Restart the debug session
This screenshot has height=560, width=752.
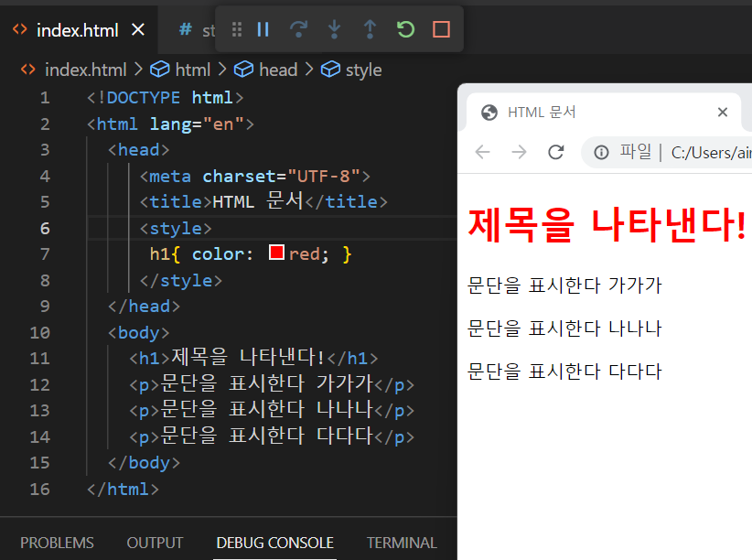406,30
